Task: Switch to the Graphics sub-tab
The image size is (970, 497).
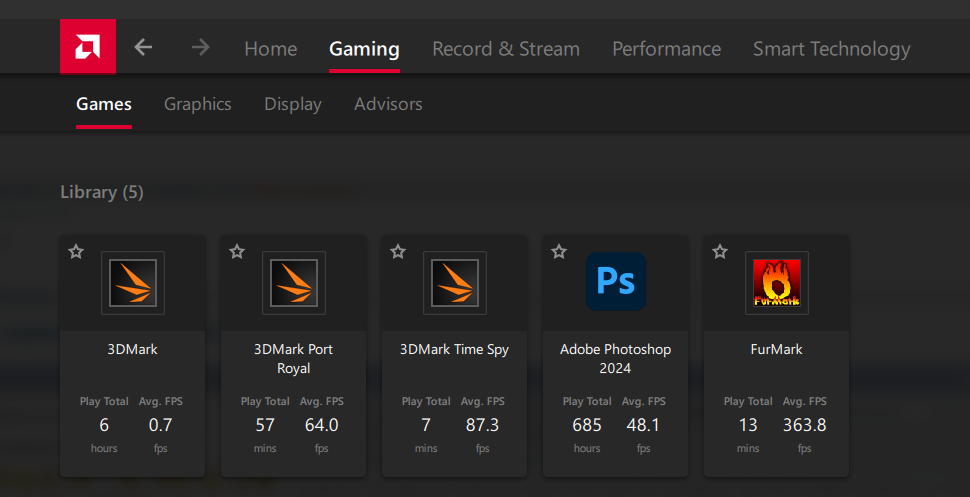Action: tap(197, 104)
